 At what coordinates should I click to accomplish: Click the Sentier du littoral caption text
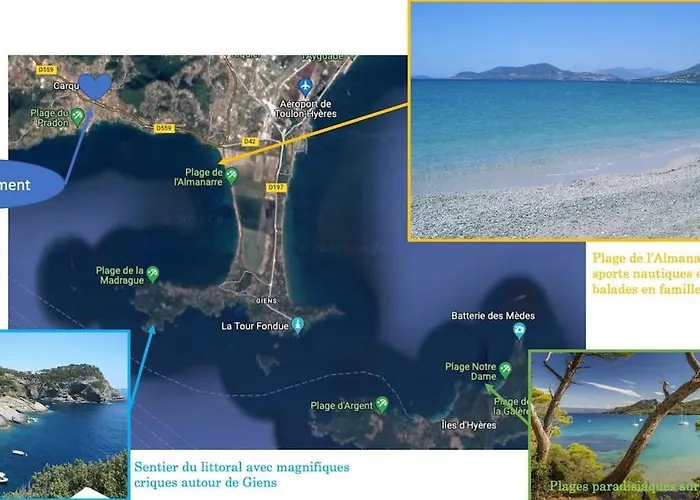242,475
